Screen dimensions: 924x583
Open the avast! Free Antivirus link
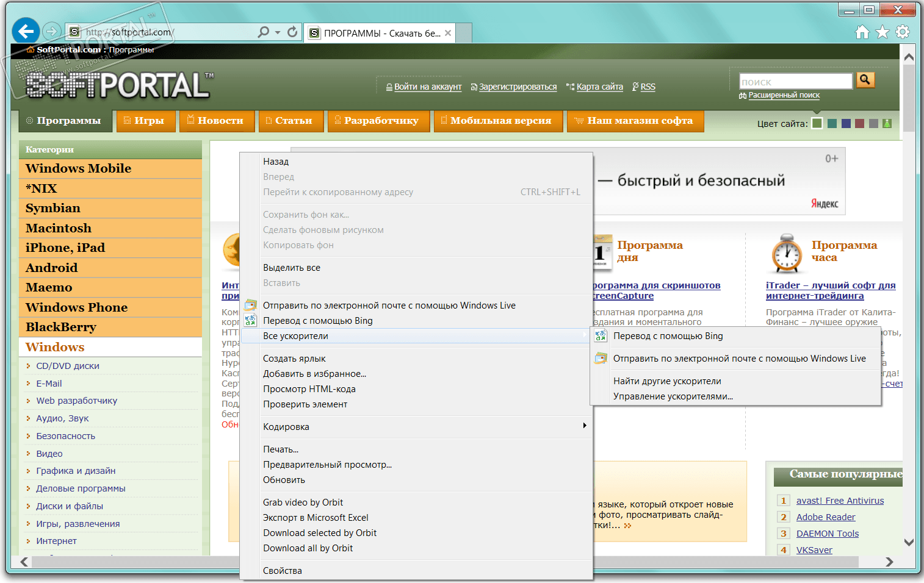[x=840, y=501]
